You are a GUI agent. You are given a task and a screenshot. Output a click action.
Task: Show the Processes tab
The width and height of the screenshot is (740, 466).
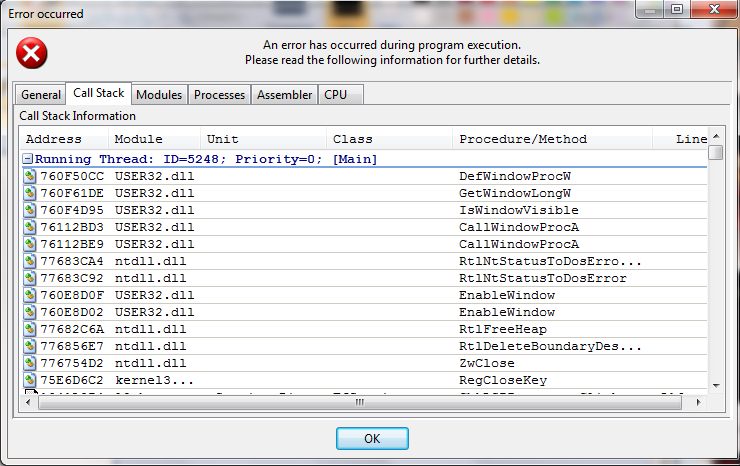(219, 95)
